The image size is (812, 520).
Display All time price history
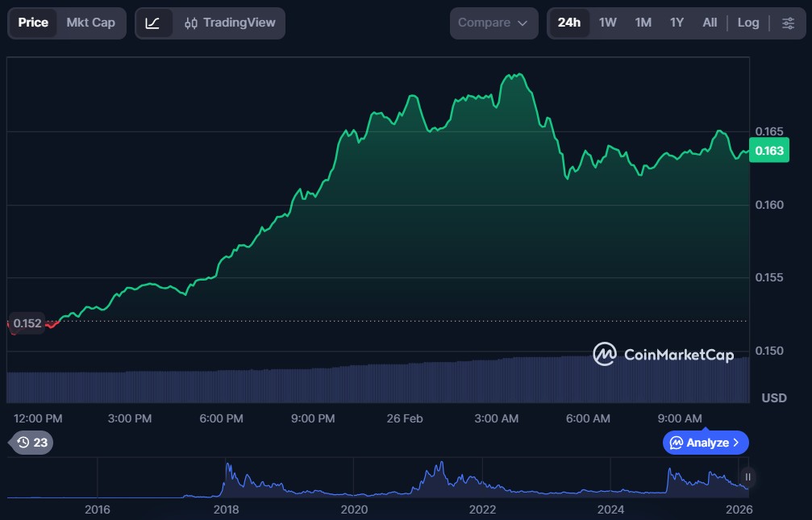(710, 23)
